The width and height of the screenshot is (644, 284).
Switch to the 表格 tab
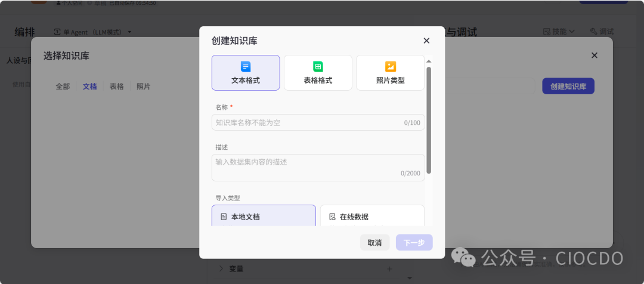[x=117, y=86]
